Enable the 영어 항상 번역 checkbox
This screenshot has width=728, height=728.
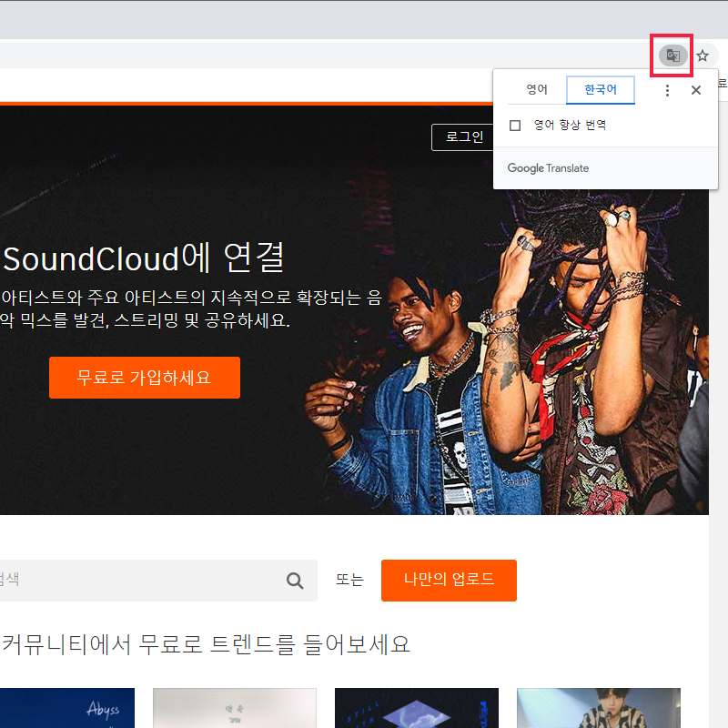(515, 126)
